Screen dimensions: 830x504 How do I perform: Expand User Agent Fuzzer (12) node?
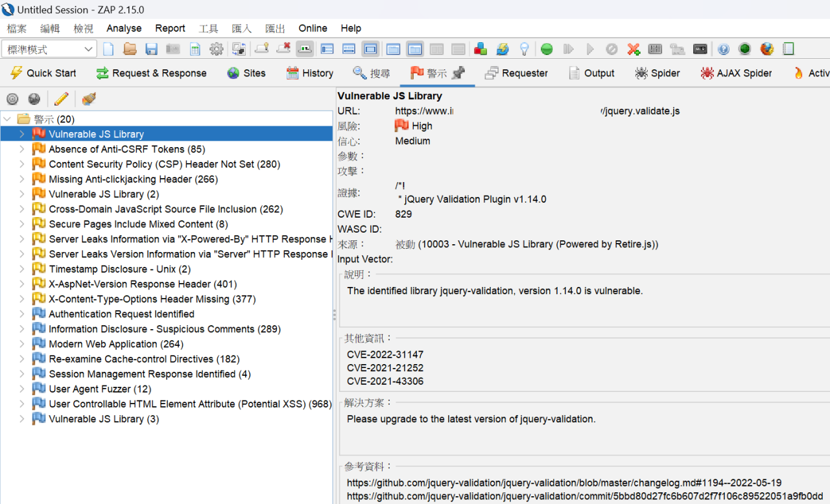pyautogui.click(x=21, y=389)
